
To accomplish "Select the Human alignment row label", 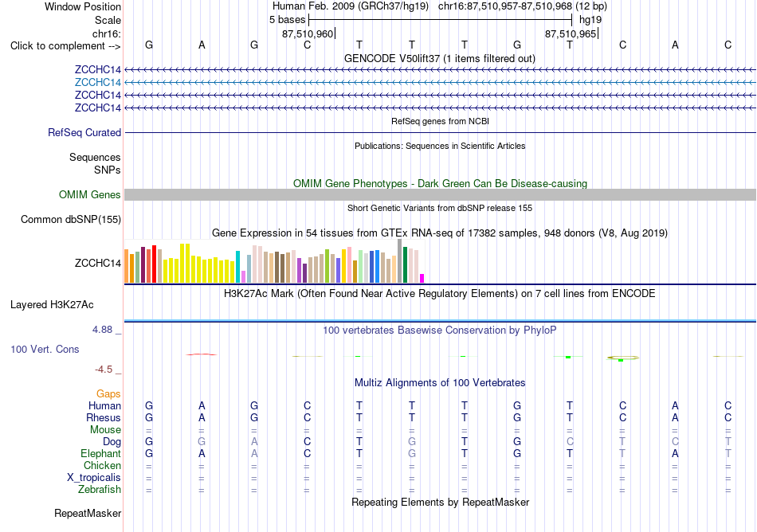I will pos(104,405).
